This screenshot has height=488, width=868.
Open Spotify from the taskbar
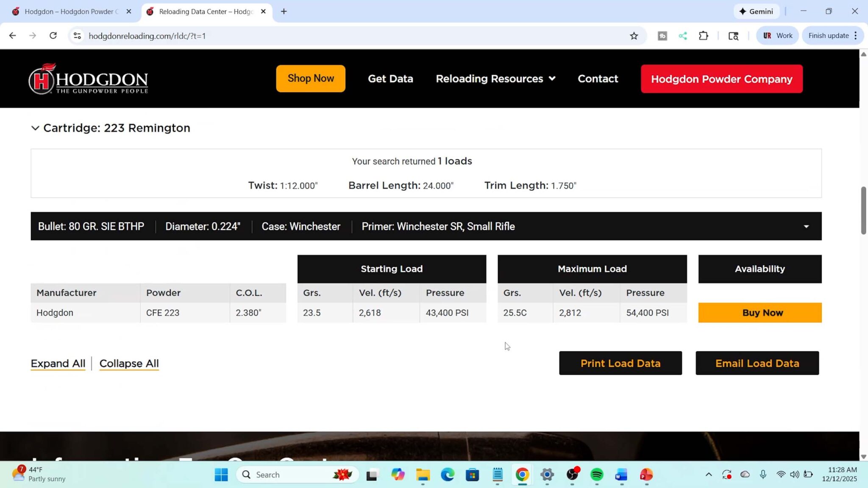597,475
